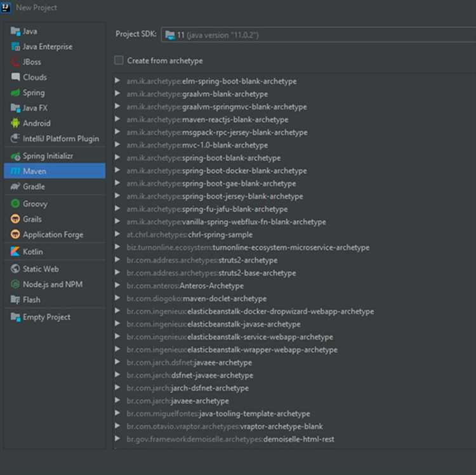The image size is (476, 475).
Task: Click the IntelliJ Platform Plugin icon
Action: click(x=15, y=138)
